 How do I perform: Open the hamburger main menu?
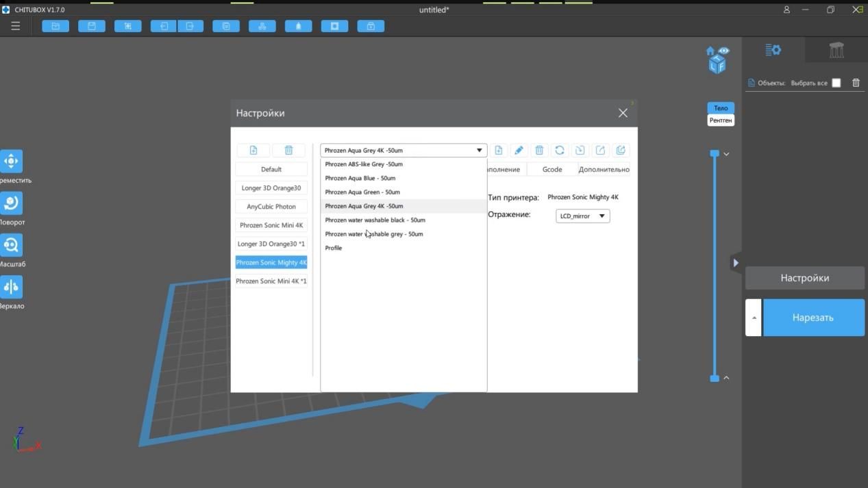pyautogui.click(x=15, y=26)
